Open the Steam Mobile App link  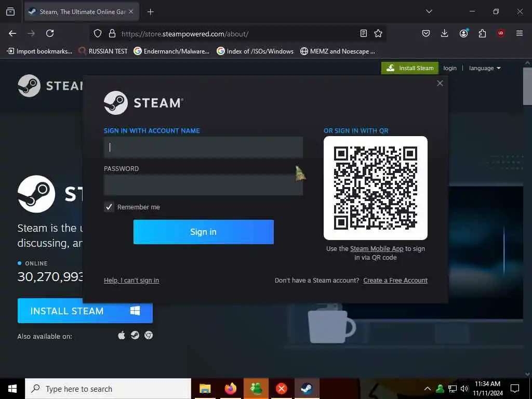[377, 249]
